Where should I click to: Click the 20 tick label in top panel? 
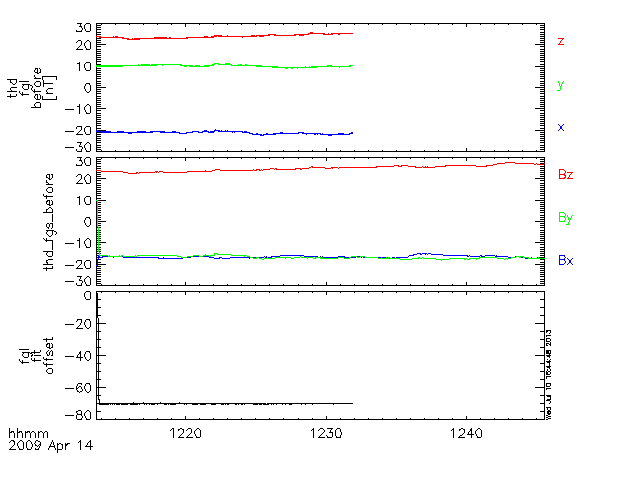coord(84,45)
